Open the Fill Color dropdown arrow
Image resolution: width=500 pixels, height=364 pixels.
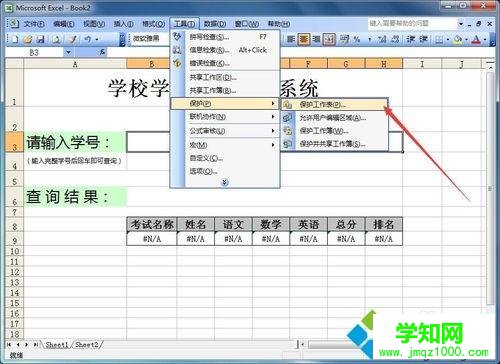tap(466, 40)
